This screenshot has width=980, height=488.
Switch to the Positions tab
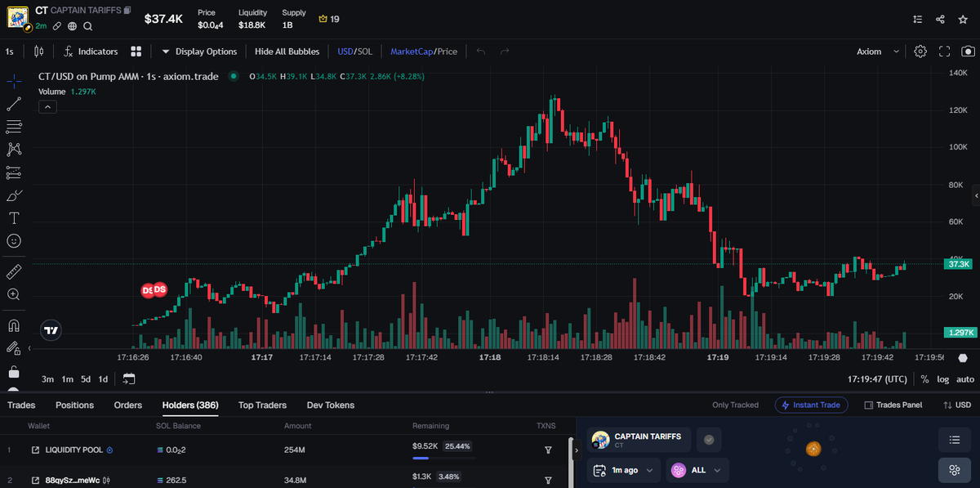coord(74,405)
